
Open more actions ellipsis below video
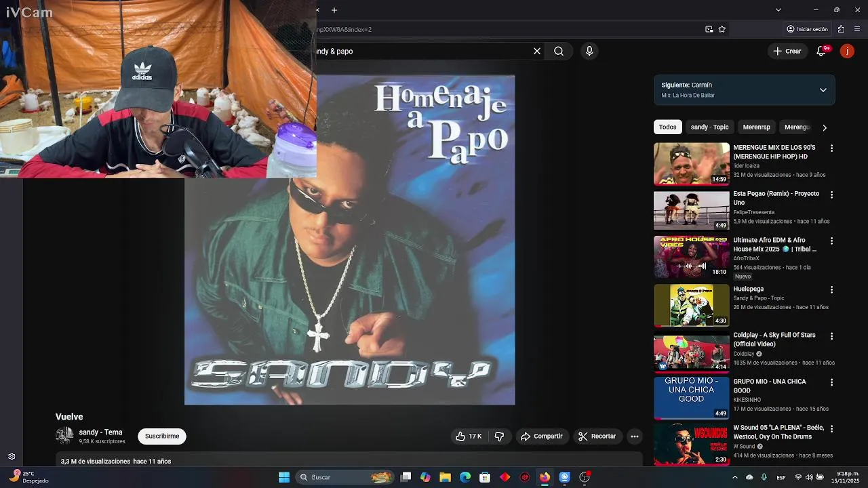pos(635,436)
